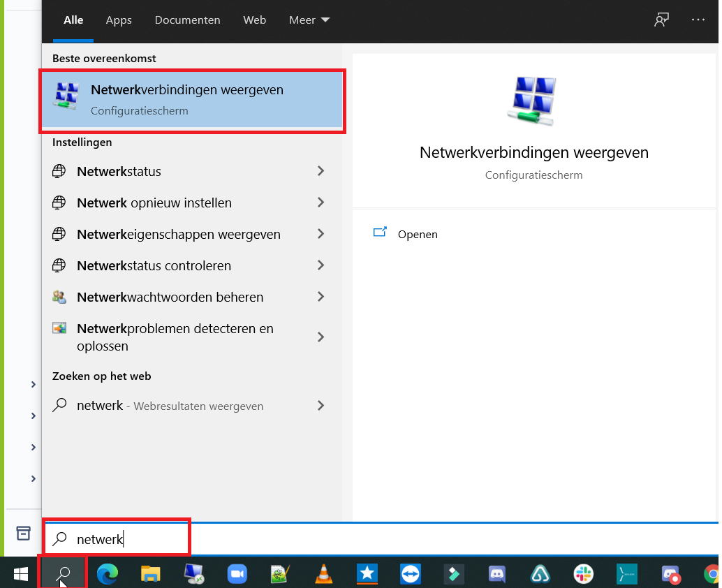Expand arrow for Netwerkwachtwoorden beheren
Viewport: 722px width, 588px height.
coord(321,297)
